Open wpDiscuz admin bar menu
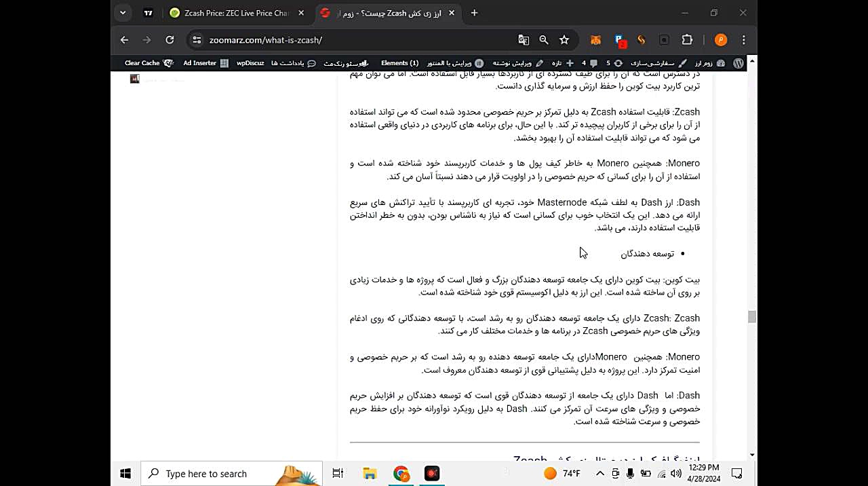The width and height of the screenshot is (868, 486). (250, 63)
